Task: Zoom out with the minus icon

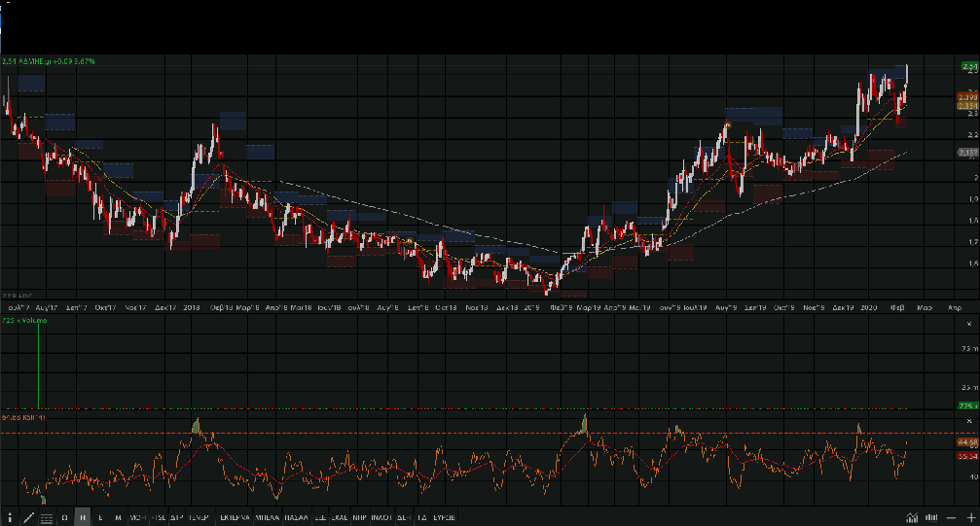Action: 952,517
